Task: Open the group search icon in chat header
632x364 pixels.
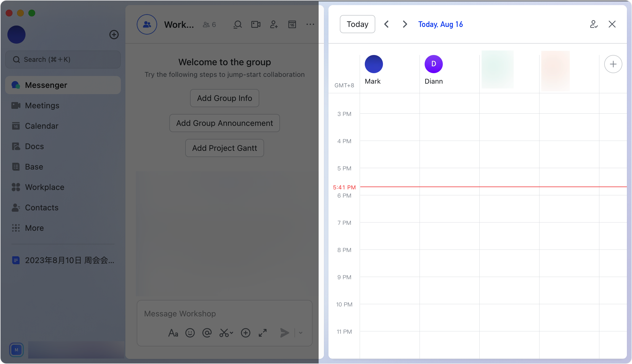Action: pos(237,25)
